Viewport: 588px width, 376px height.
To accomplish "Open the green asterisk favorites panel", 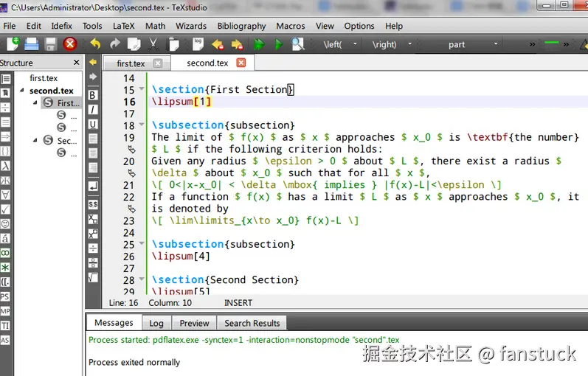I will point(5,268).
